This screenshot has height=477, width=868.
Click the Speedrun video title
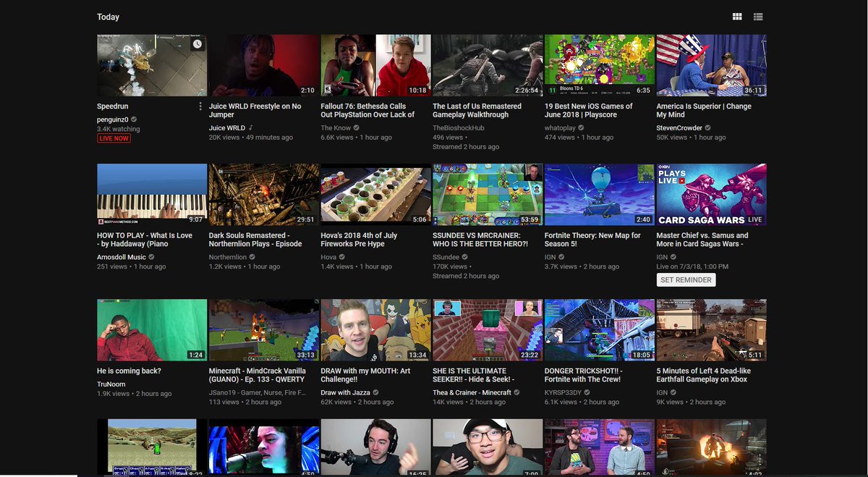point(114,106)
